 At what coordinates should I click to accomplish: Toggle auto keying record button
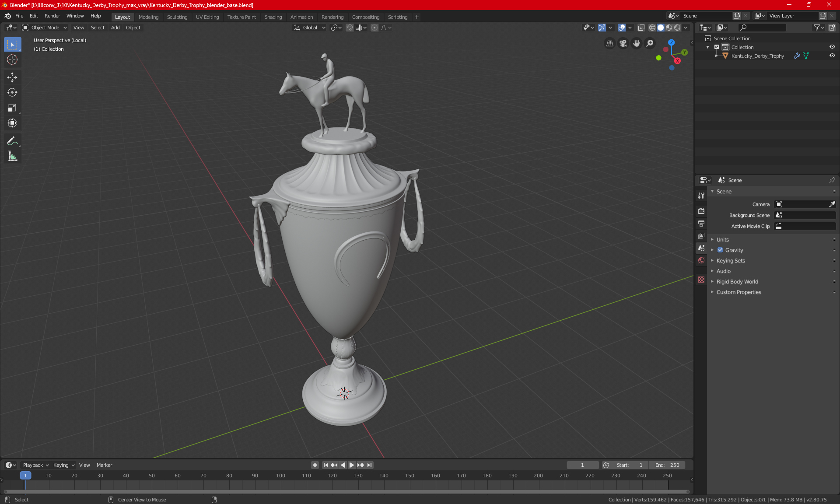click(315, 465)
